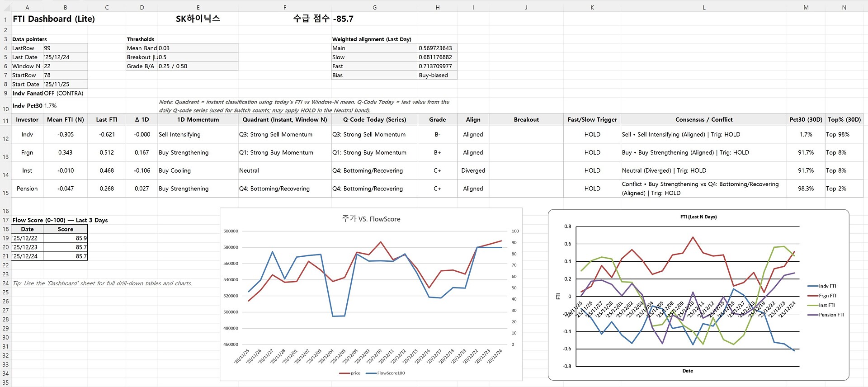Click the Inst 'Diverged' align cell

coord(473,171)
